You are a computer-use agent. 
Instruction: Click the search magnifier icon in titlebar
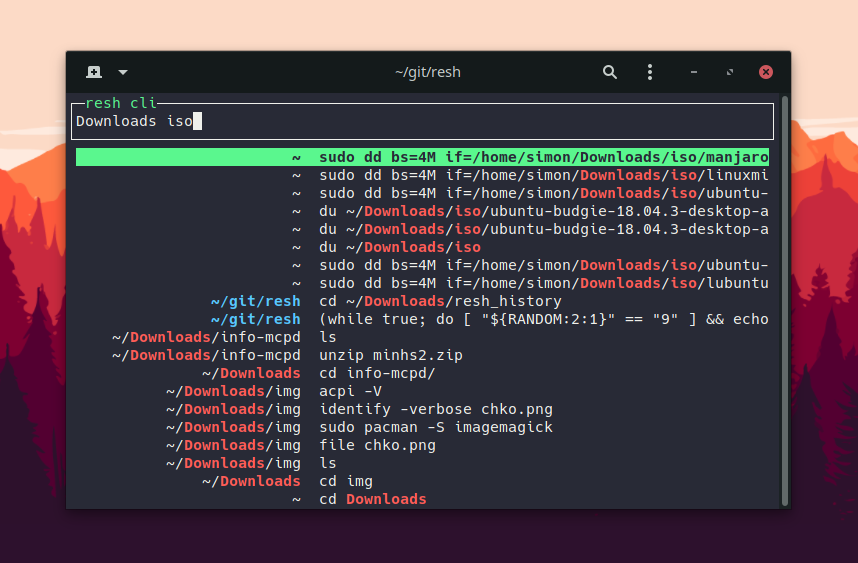tap(610, 72)
